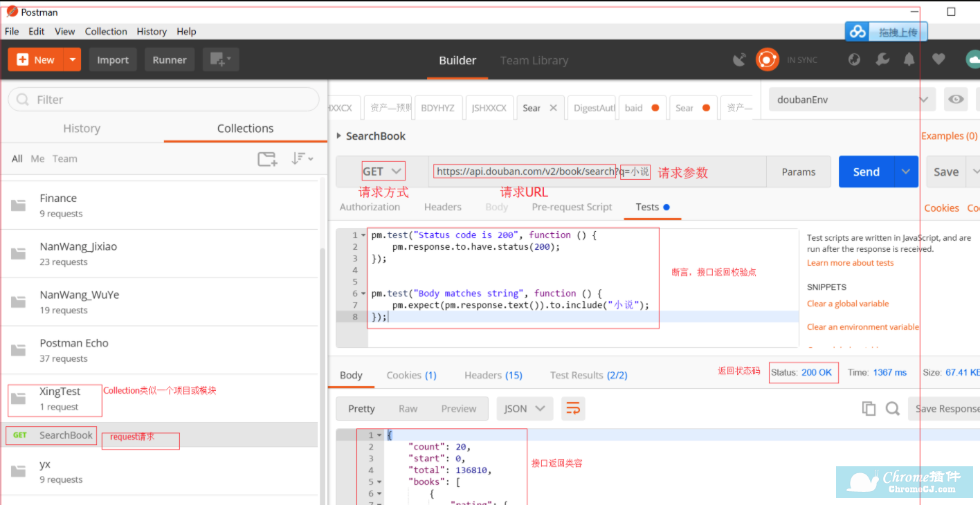Screen dimensions: 980x505
Task: Expand the SearchBook request name triangle
Action: point(338,136)
